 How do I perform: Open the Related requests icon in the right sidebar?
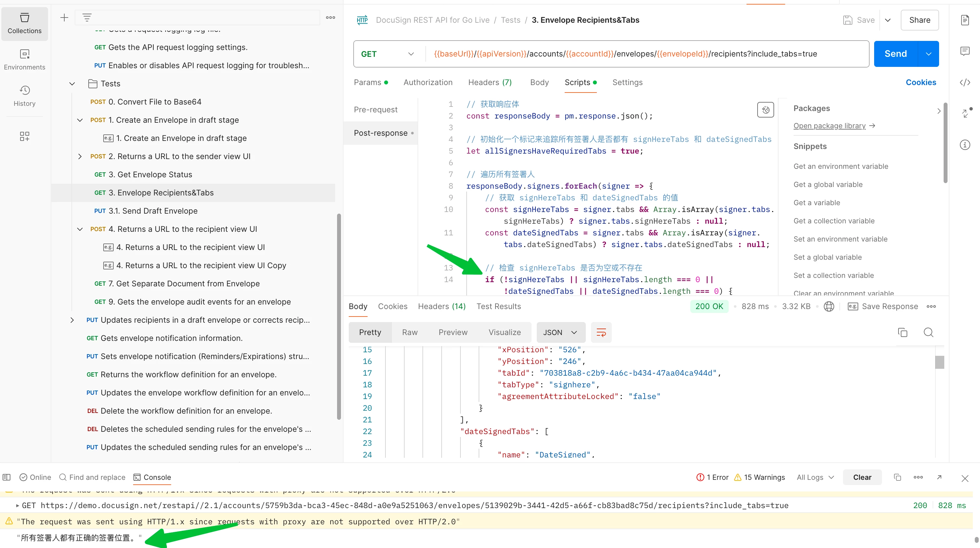965,113
